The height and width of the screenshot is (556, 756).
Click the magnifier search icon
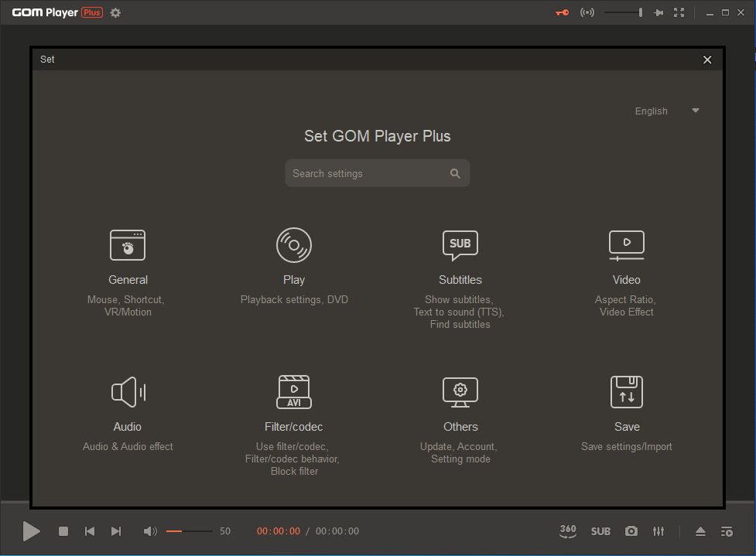pyautogui.click(x=455, y=173)
